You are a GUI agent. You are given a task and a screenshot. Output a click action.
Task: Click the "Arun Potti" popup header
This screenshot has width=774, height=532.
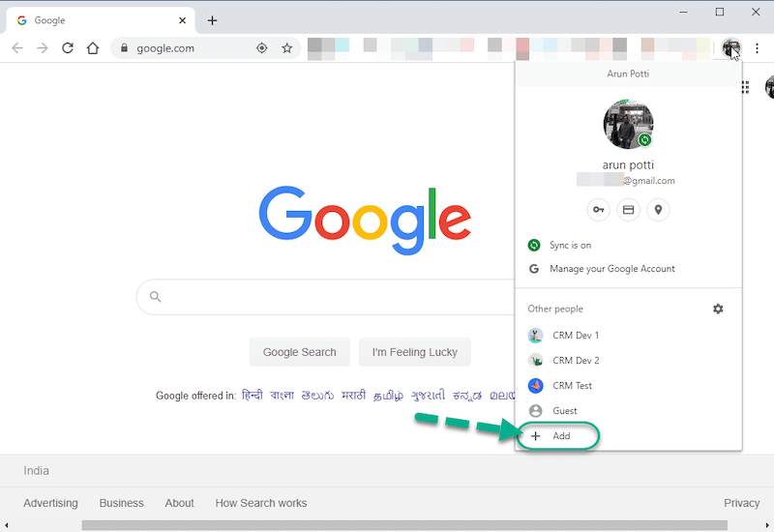[628, 74]
